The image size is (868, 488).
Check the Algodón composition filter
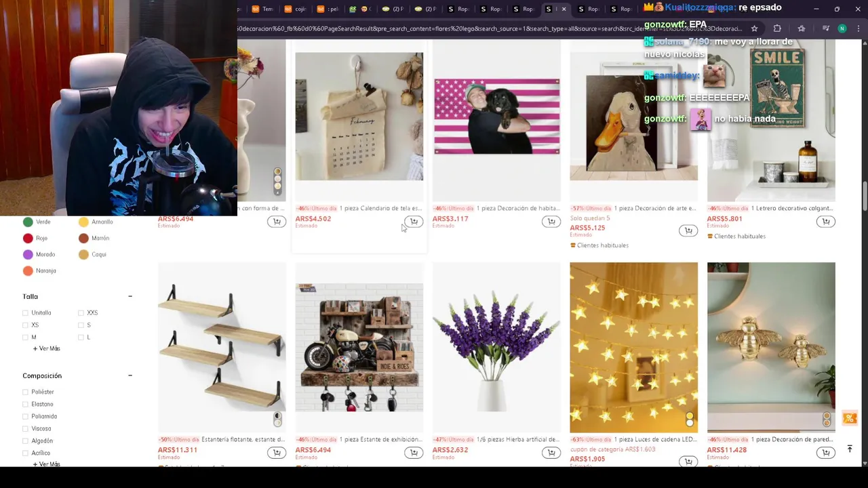tap(26, 441)
